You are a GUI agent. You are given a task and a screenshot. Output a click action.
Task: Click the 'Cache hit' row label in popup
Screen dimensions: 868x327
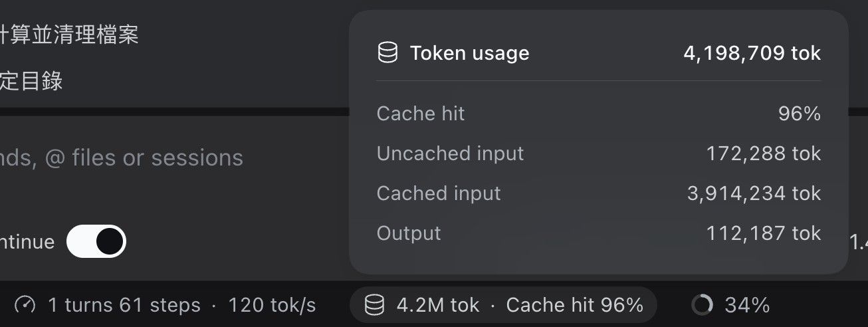coord(421,114)
